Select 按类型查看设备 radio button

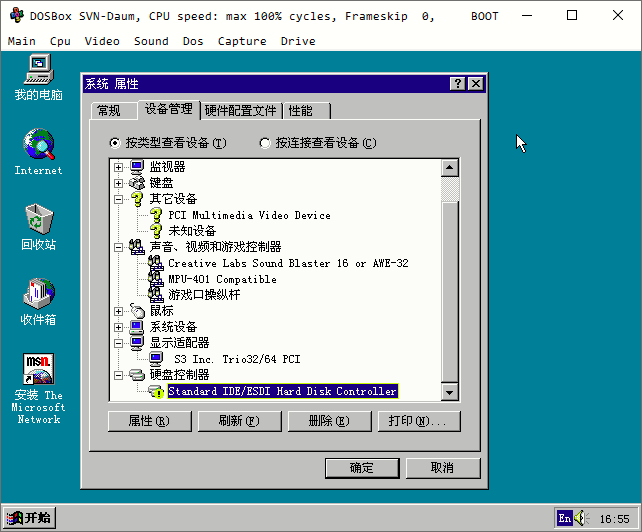tap(115, 143)
